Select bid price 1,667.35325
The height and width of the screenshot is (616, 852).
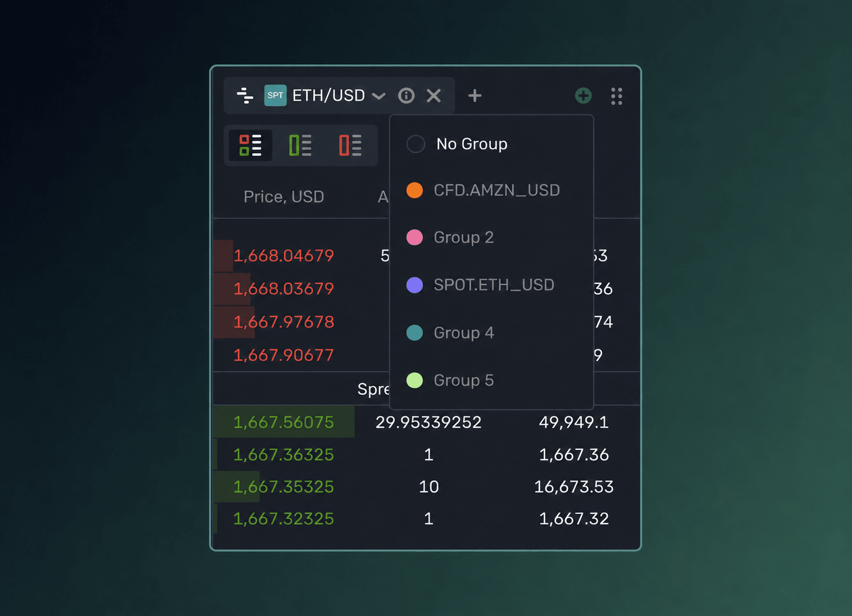[284, 487]
